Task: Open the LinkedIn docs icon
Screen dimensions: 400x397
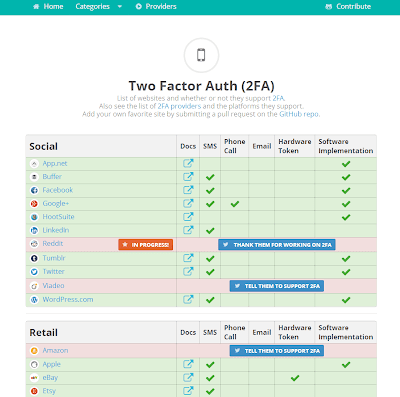Action: coord(188,230)
